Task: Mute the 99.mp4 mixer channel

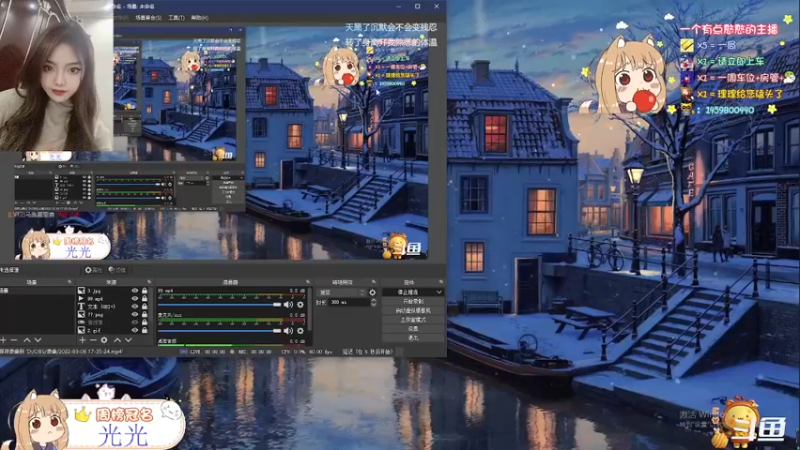Action: (x=289, y=305)
